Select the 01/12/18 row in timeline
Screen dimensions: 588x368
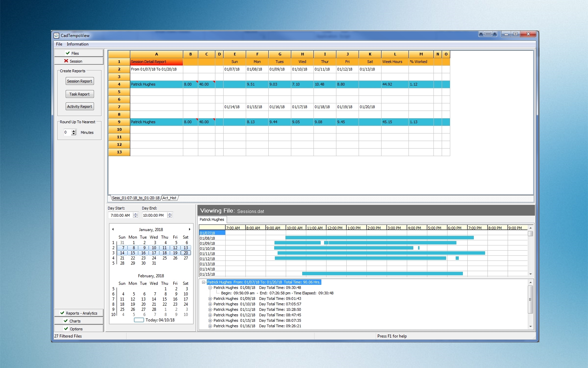coord(212,259)
